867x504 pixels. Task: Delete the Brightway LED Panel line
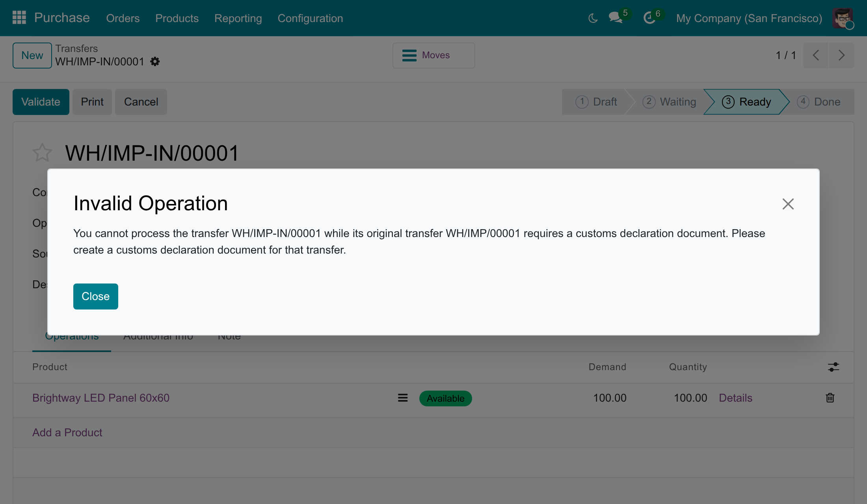coord(830,398)
